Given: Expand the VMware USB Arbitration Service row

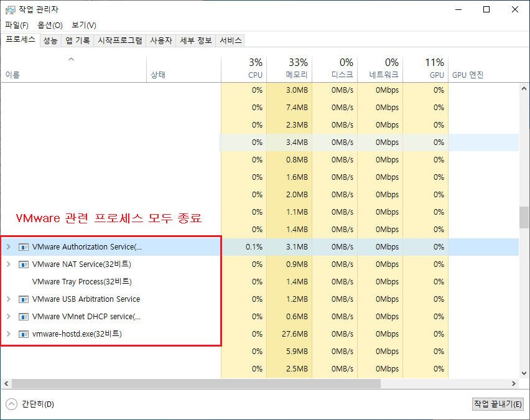Looking at the screenshot, I should click(9, 299).
